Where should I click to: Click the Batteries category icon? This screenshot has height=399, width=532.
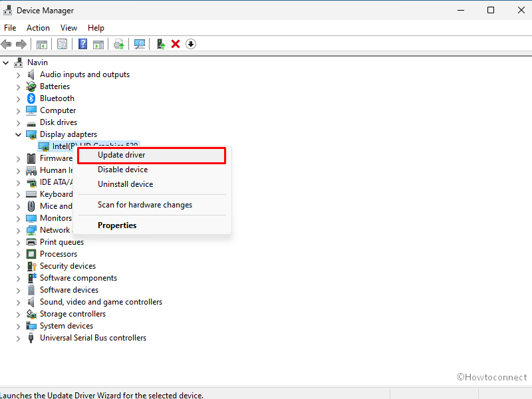click(31, 86)
